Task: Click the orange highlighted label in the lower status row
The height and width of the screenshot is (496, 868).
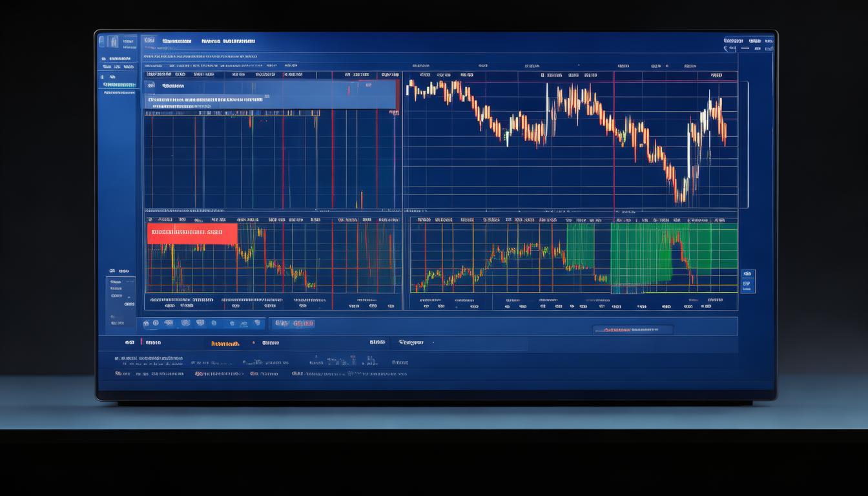Action: (225, 344)
